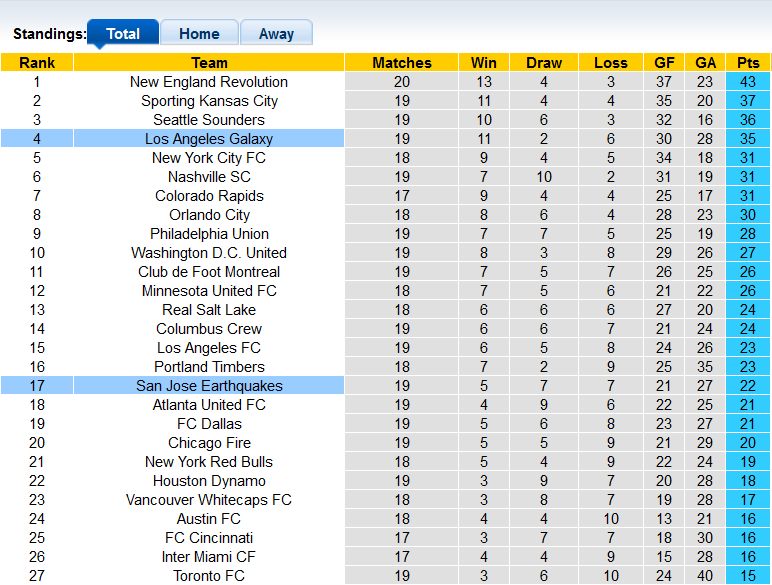The image size is (772, 585).
Task: Click the Win column header
Action: click(x=483, y=63)
